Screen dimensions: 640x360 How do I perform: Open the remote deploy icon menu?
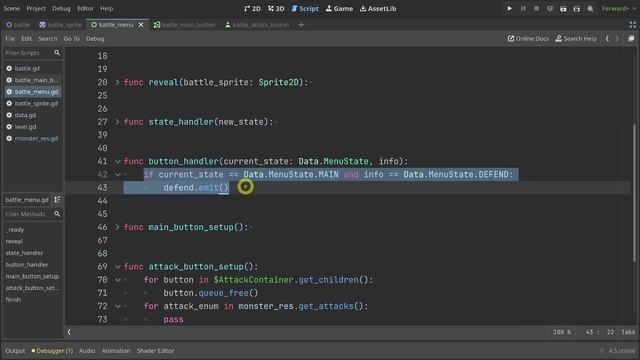[550, 9]
